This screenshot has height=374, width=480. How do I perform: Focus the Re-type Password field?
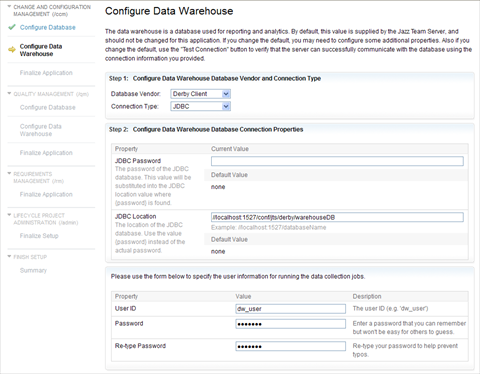click(x=290, y=346)
